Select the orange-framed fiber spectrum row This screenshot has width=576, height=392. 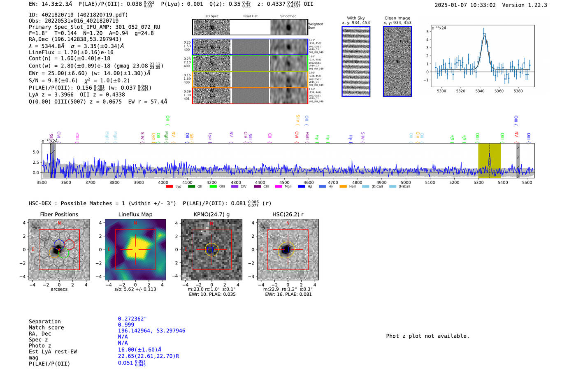[250, 79]
